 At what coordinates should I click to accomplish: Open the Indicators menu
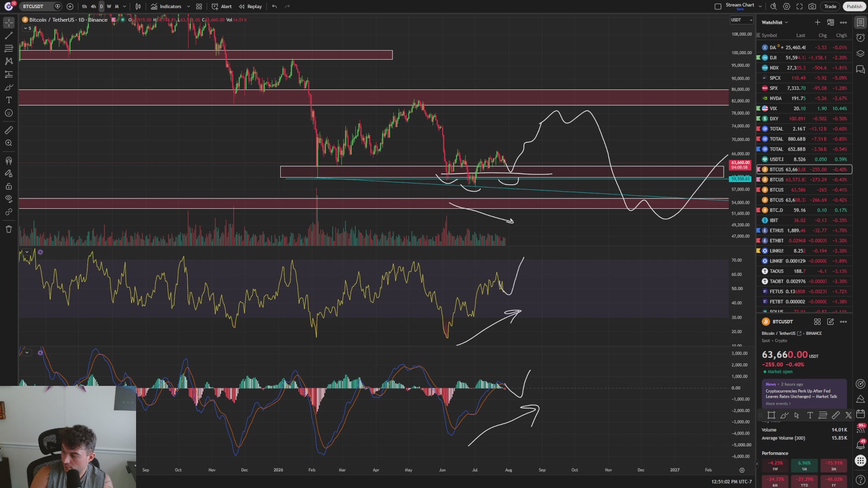pyautogui.click(x=166, y=6)
